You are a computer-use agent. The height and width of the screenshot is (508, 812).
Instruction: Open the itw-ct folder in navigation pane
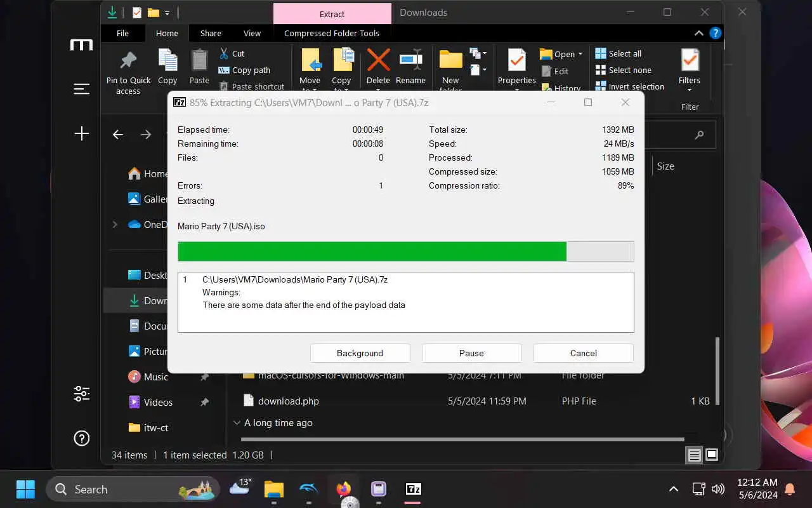point(148,427)
